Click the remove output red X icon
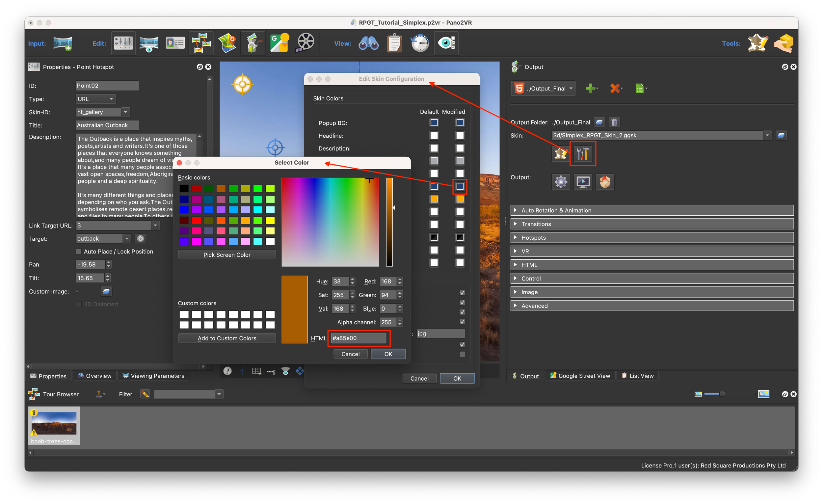 (x=615, y=88)
